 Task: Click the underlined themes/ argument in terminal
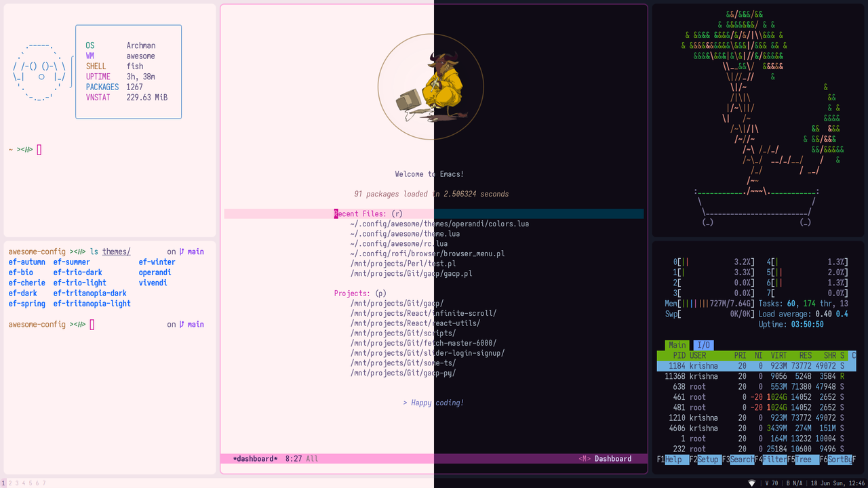[117, 251]
